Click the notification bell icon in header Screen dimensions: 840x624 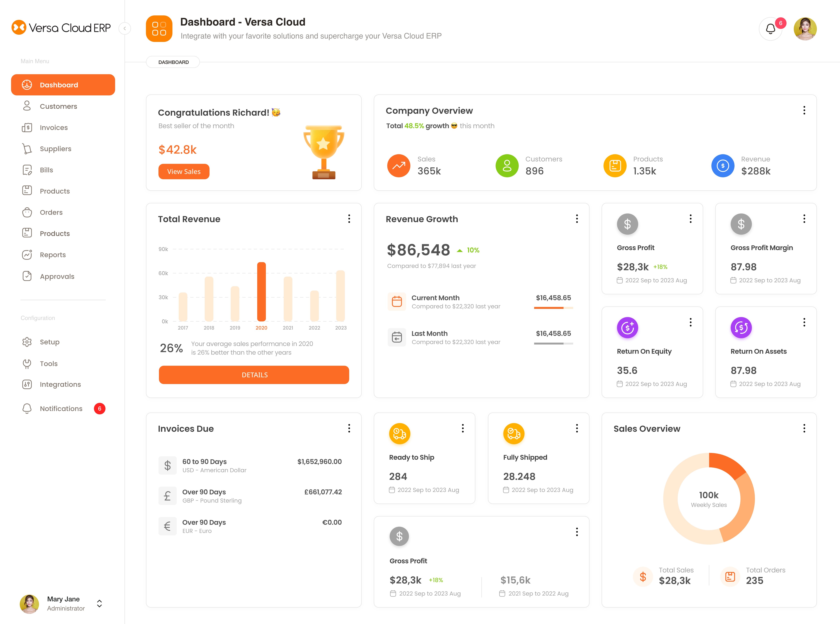[x=770, y=29]
